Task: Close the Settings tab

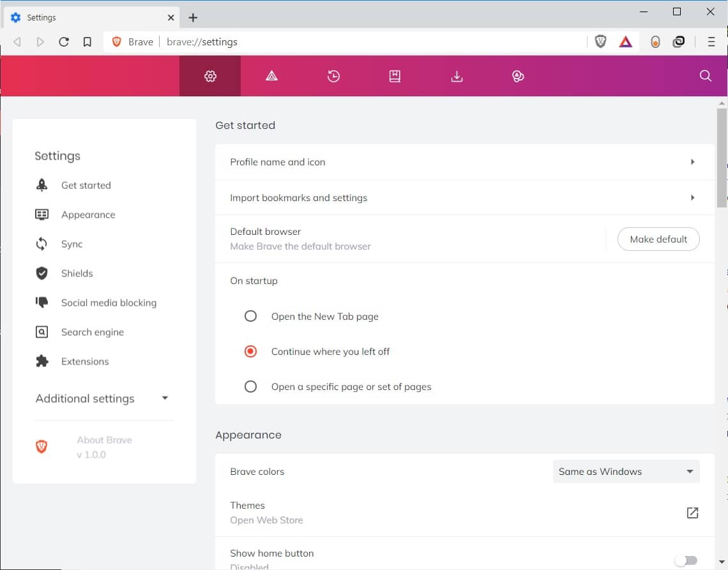Action: tap(171, 18)
